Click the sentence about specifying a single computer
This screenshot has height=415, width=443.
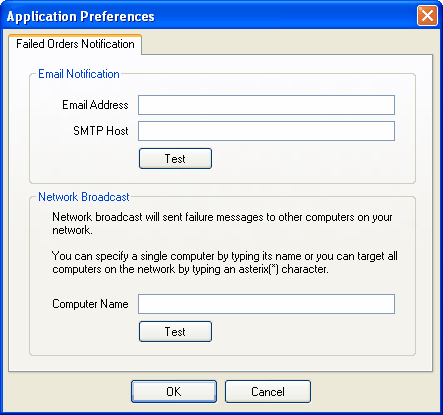pyautogui.click(x=225, y=263)
